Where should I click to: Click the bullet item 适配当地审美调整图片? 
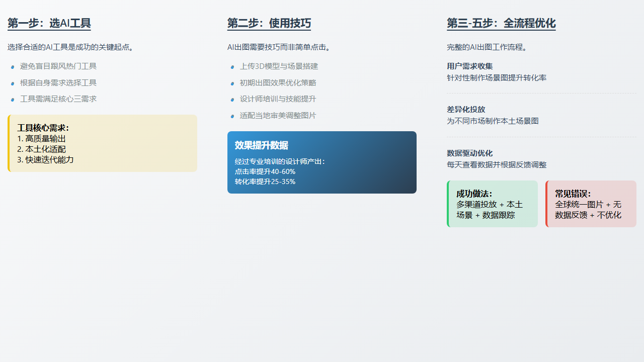278,115
